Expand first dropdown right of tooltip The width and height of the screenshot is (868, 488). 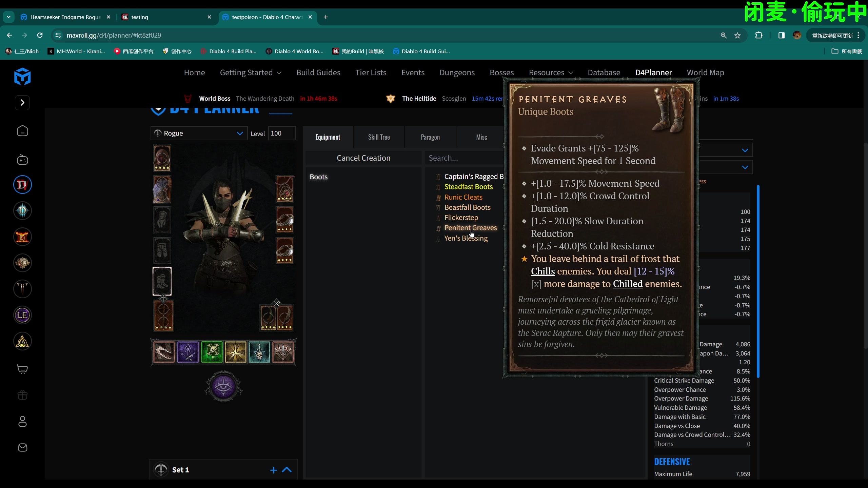pos(745,150)
